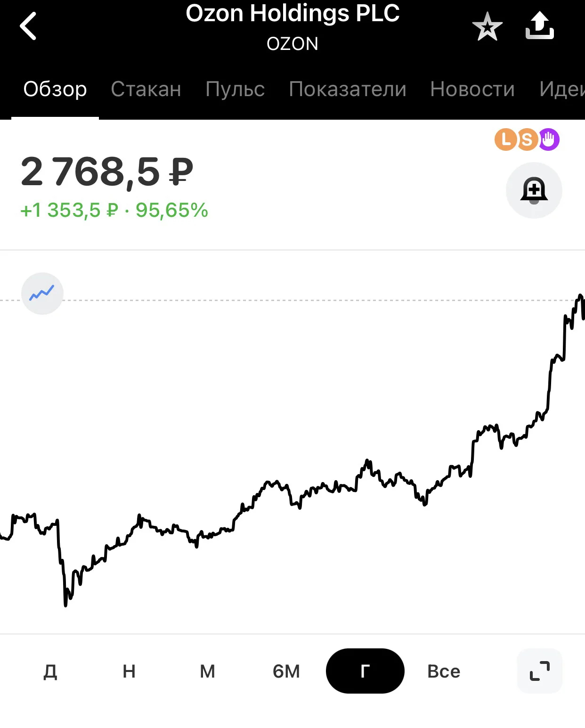Show the Все all-time period
The height and width of the screenshot is (728, 585).
click(444, 671)
